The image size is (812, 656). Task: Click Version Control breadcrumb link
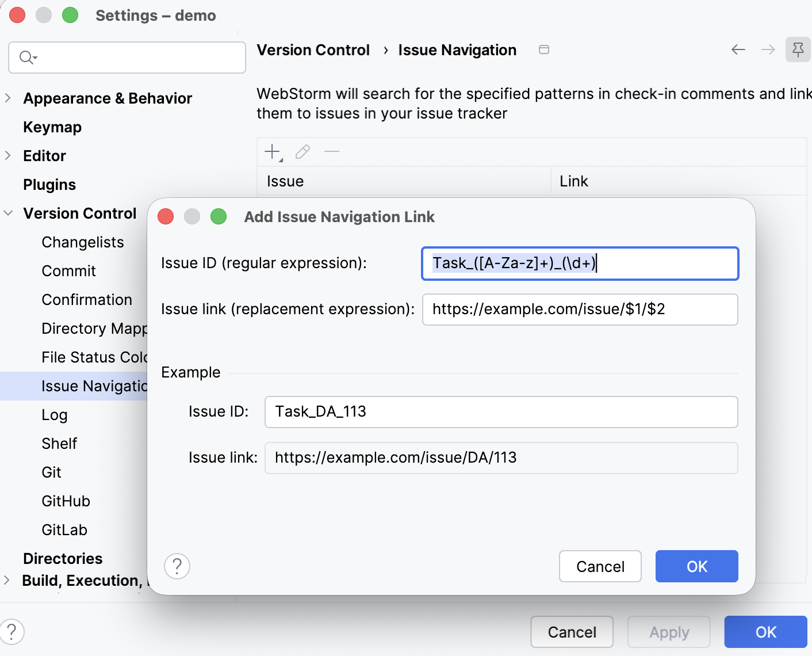pos(313,50)
